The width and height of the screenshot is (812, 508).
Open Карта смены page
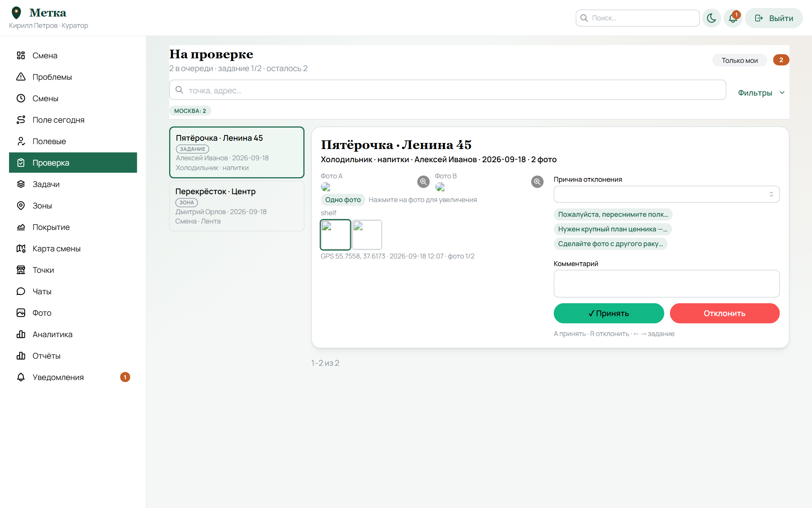click(x=73, y=249)
